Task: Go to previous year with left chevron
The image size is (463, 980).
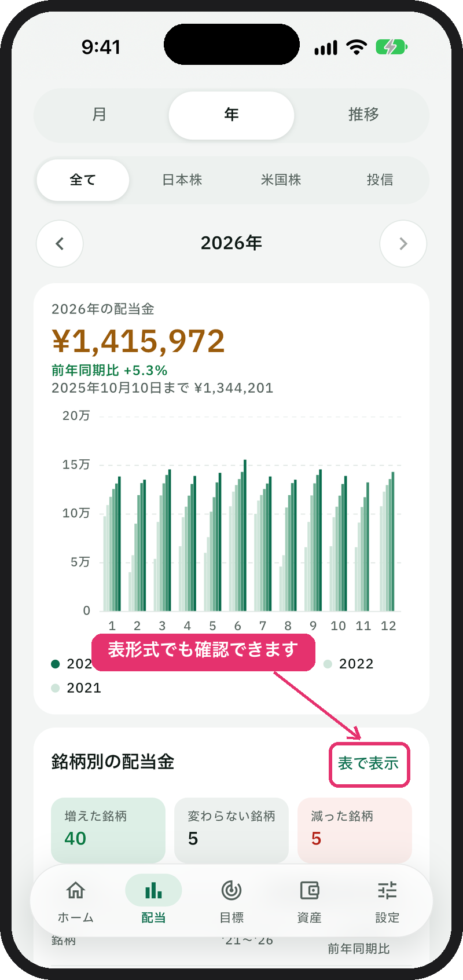Action: pyautogui.click(x=60, y=244)
